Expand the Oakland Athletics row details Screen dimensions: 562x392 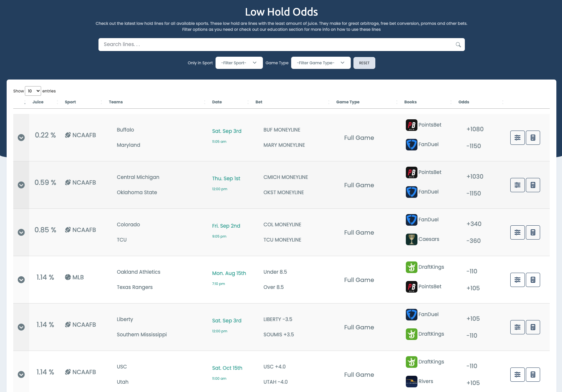pyautogui.click(x=21, y=280)
